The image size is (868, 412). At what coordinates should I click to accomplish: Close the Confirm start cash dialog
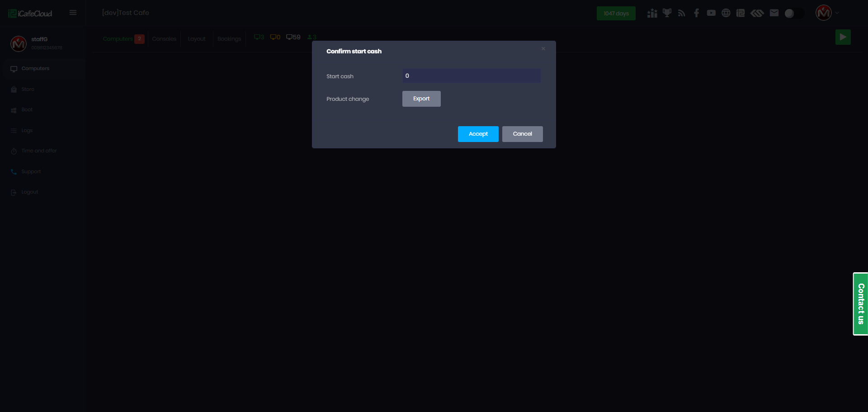(543, 49)
